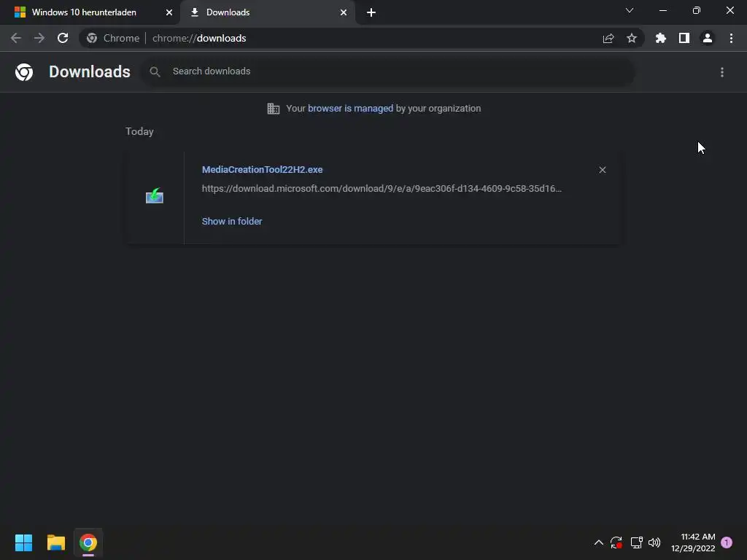Reload the downloads page
This screenshot has height=560, width=747.
pos(63,38)
